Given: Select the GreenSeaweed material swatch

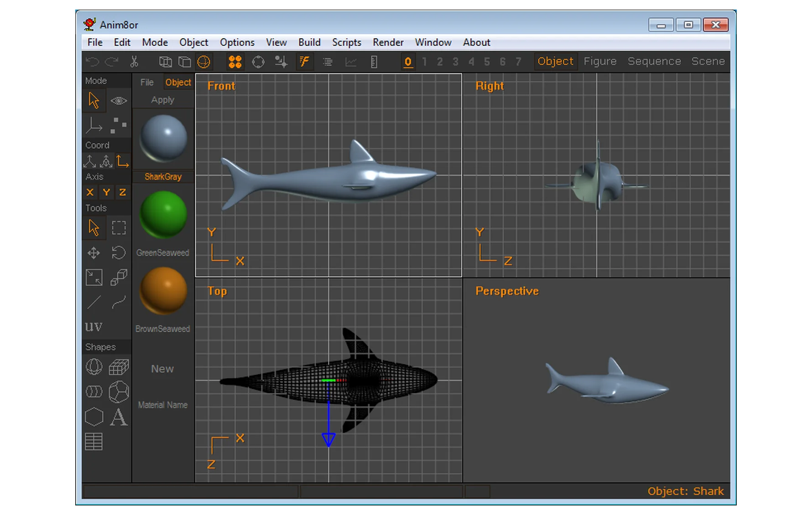Looking at the screenshot, I should (163, 214).
